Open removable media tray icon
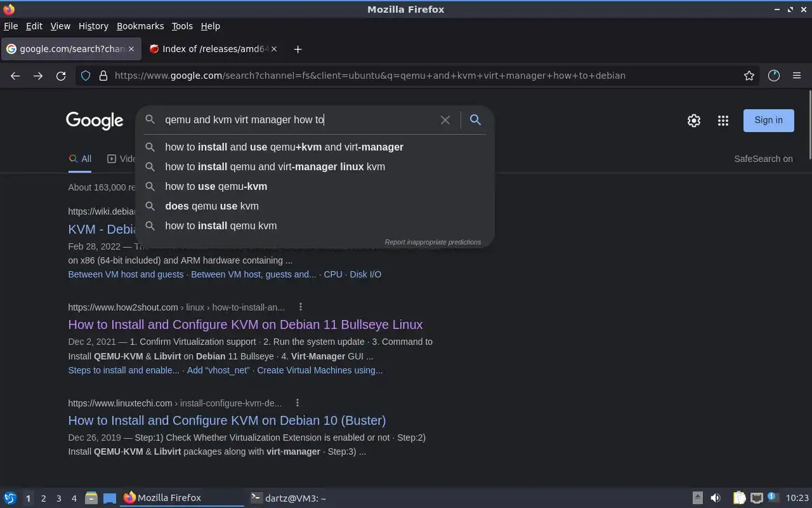This screenshot has width=812, height=508. coord(697,498)
